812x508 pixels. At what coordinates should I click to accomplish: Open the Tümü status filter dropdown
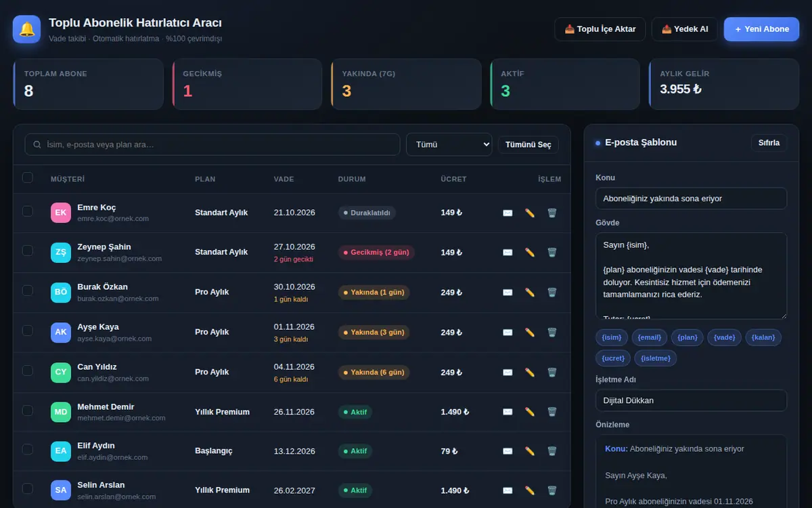pyautogui.click(x=449, y=144)
